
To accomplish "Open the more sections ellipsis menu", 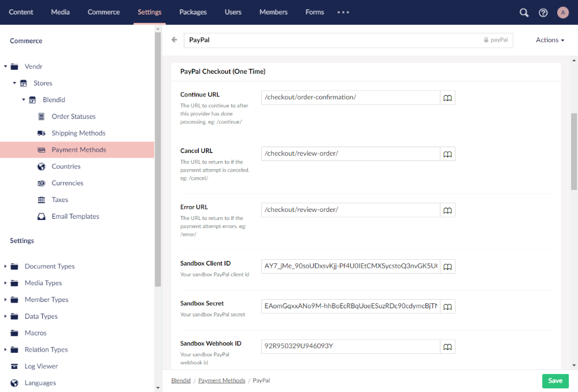I will coord(343,12).
